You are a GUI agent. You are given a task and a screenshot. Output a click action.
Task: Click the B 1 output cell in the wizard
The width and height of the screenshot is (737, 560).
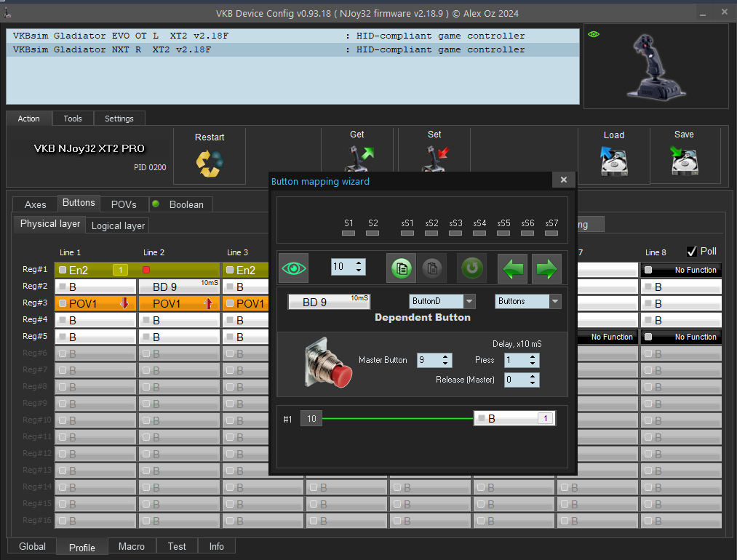[x=514, y=418]
